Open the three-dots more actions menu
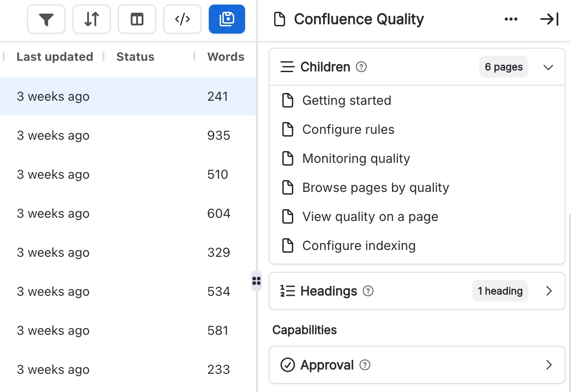 pos(511,19)
